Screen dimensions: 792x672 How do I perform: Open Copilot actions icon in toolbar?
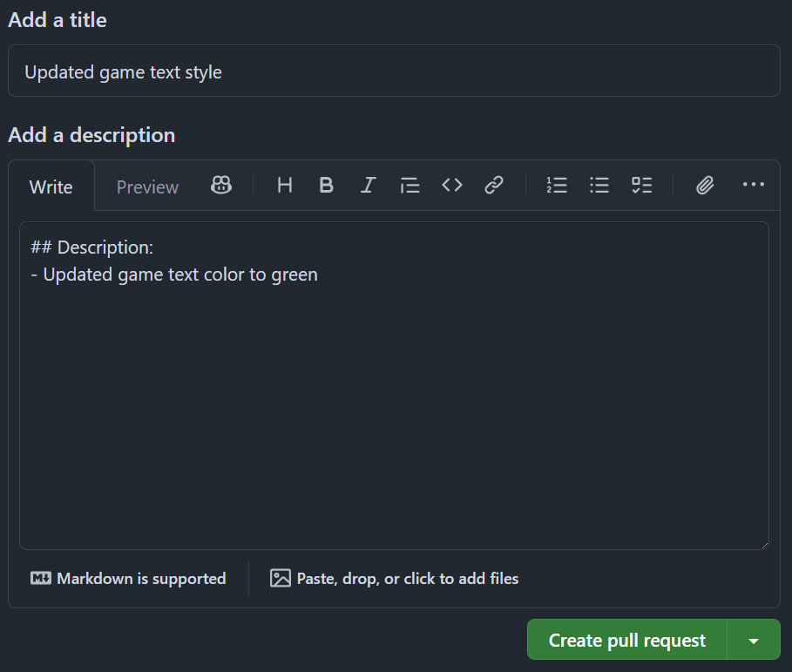click(x=221, y=186)
